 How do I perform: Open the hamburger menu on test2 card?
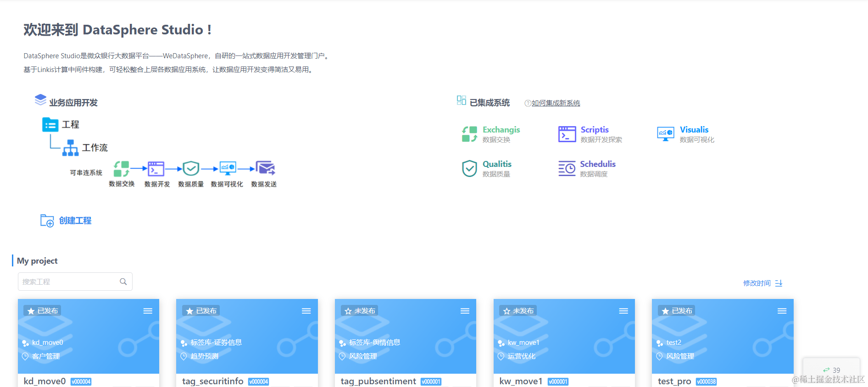[782, 311]
